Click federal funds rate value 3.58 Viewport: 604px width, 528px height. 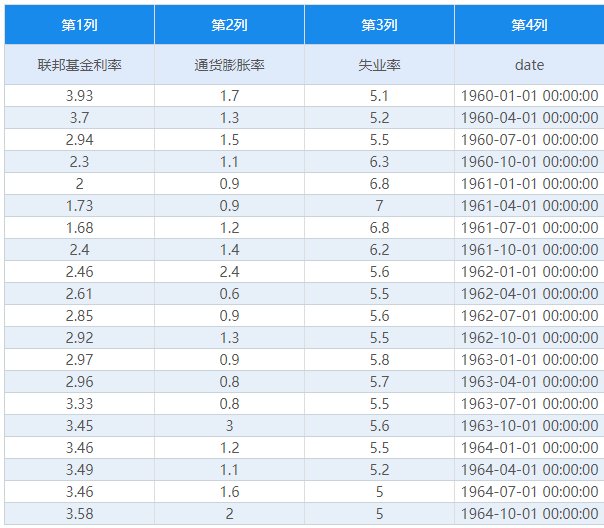79,513
